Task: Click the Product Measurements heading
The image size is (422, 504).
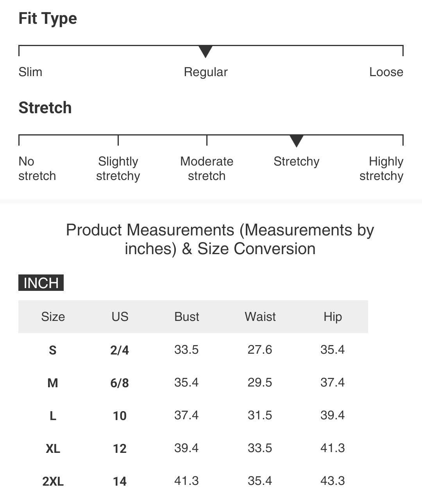Action: pyautogui.click(x=220, y=239)
